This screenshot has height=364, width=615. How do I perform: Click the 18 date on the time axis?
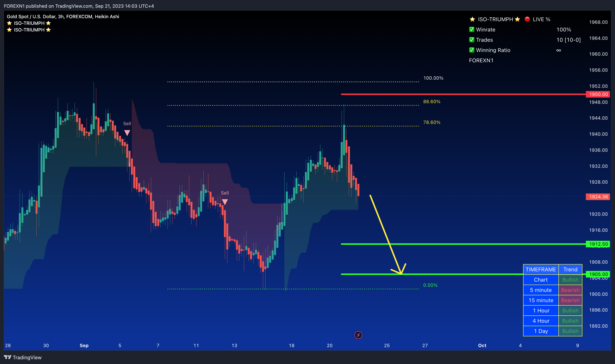[x=291, y=345]
